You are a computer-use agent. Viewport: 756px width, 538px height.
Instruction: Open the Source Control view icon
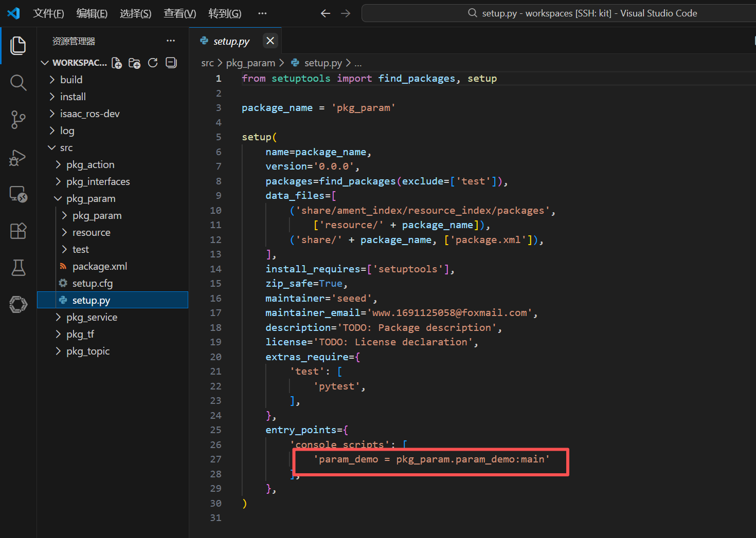click(18, 120)
